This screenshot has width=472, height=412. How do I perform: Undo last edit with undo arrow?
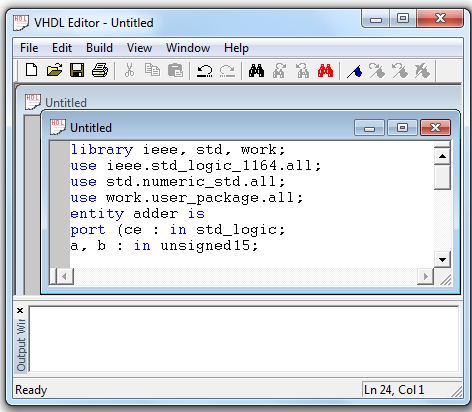click(x=205, y=71)
